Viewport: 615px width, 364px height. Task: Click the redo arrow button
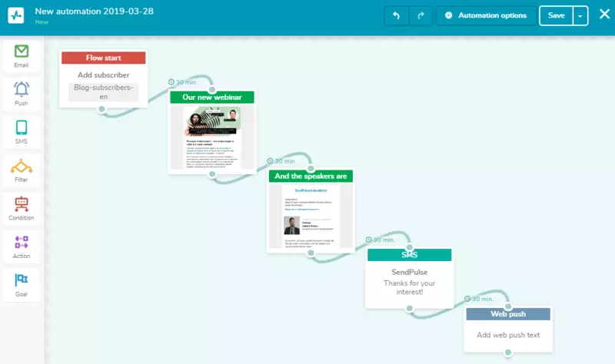click(421, 15)
